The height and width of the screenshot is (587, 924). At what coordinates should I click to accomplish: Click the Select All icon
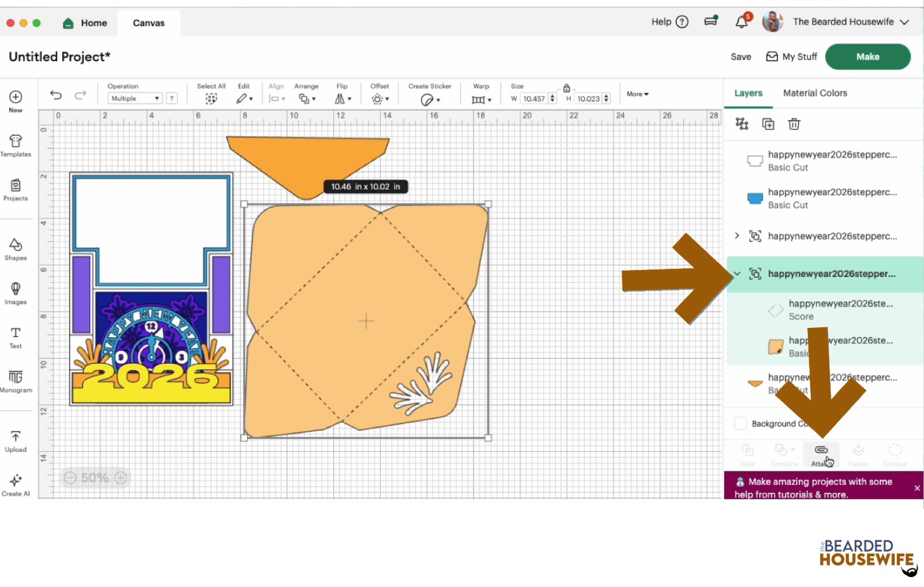point(210,98)
